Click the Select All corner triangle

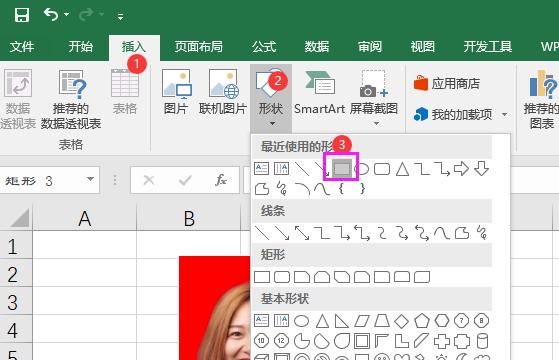[x=20, y=218]
